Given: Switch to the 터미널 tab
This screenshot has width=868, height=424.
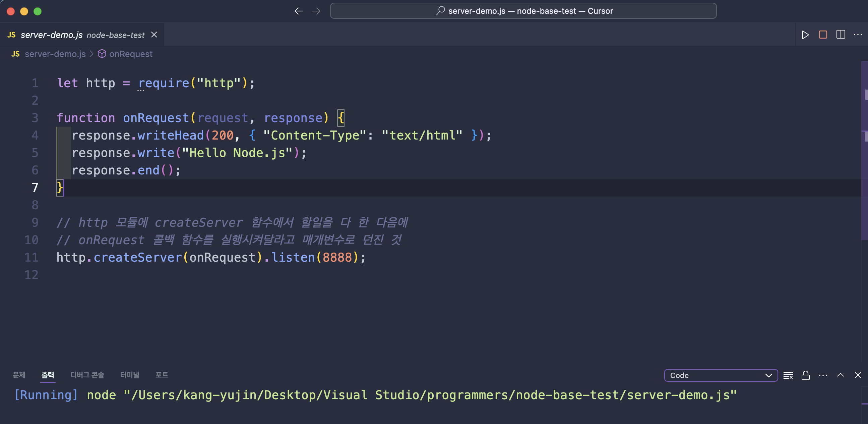Looking at the screenshot, I should point(130,375).
